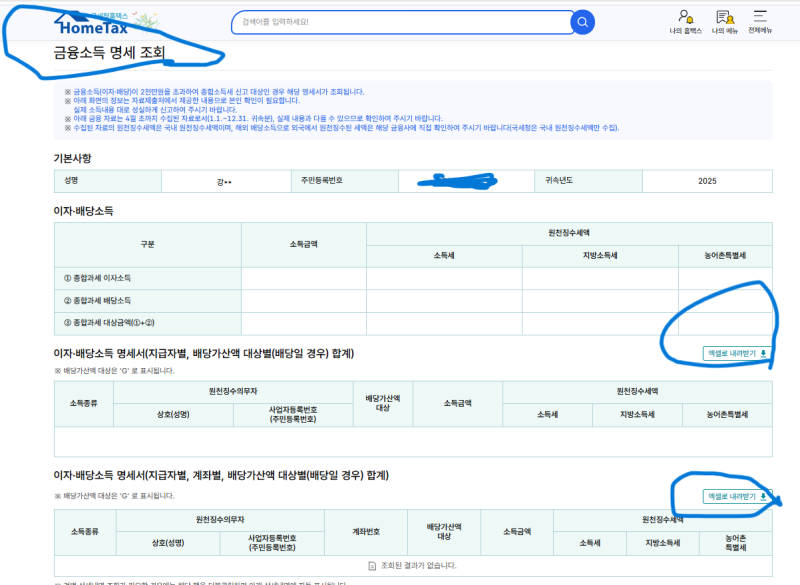Select row ① 종합과세 이자소득
This screenshot has height=585, width=800.
(413, 278)
